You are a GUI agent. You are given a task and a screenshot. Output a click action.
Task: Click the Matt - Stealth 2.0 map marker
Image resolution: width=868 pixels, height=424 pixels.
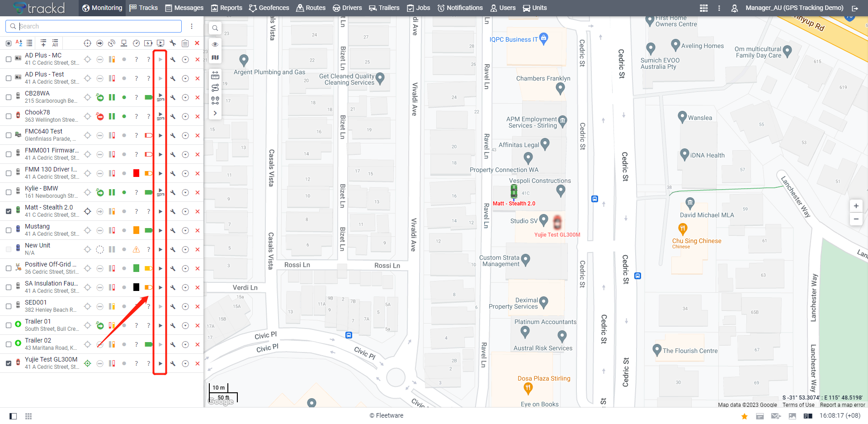(x=514, y=191)
